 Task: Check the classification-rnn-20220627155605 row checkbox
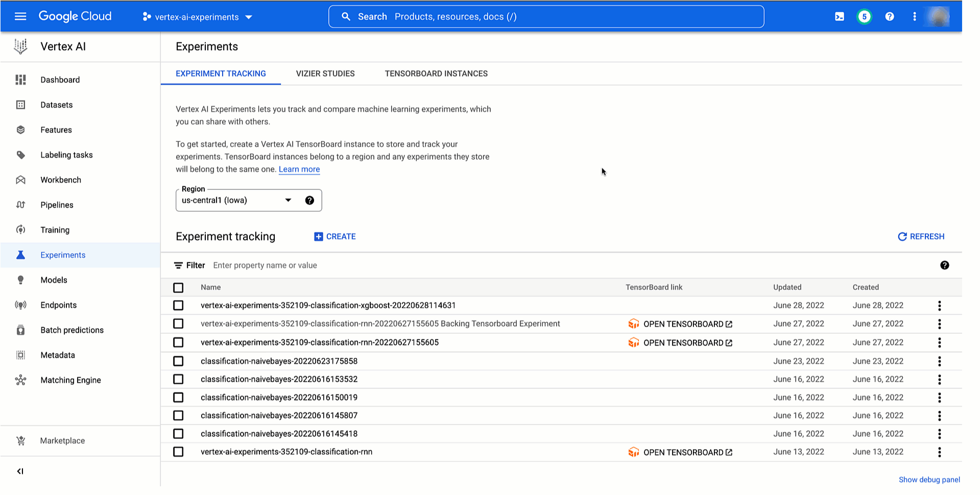pyautogui.click(x=178, y=342)
